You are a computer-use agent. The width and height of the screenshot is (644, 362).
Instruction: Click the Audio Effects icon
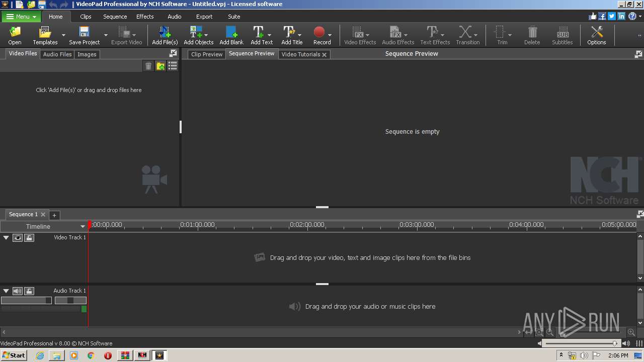395,32
